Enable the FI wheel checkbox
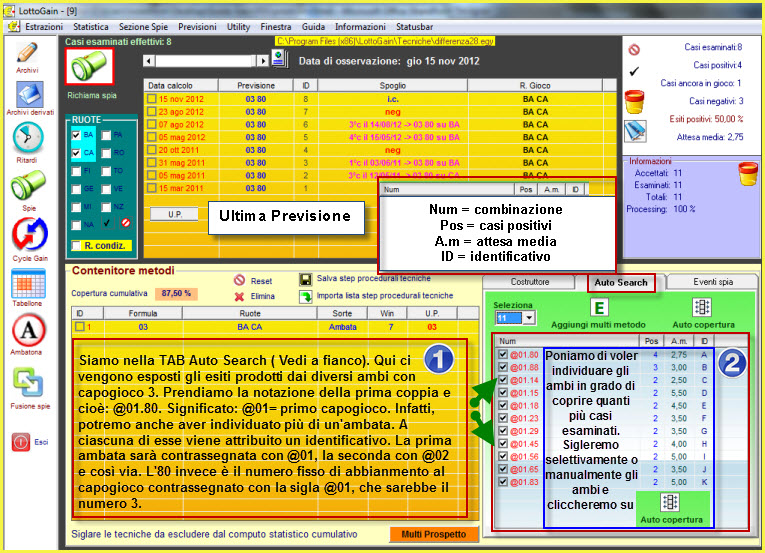765x553 pixels. point(76,171)
